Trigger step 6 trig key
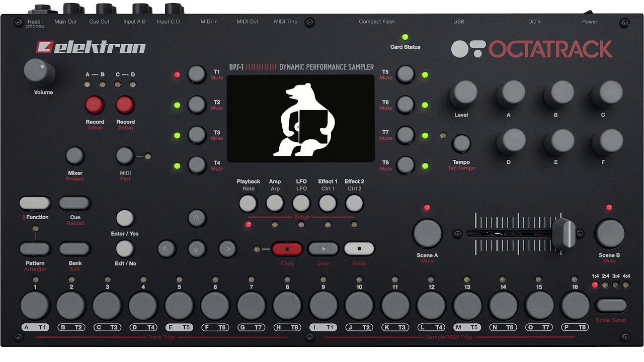644x362 pixels. pyautogui.click(x=215, y=306)
